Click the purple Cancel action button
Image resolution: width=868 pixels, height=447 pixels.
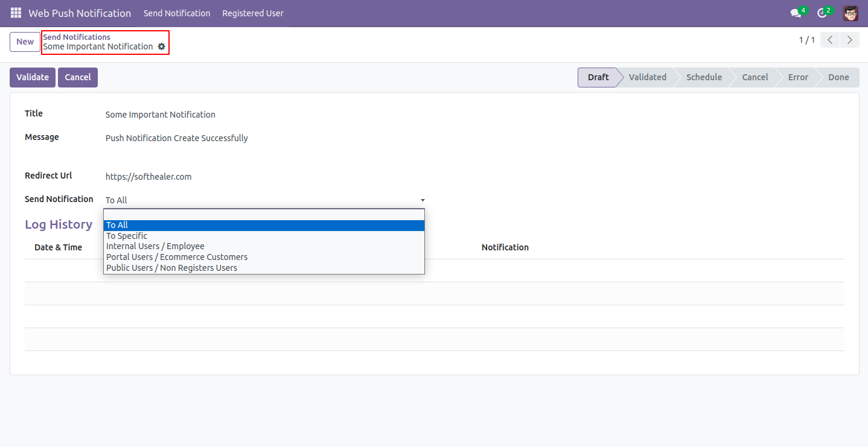pos(78,77)
